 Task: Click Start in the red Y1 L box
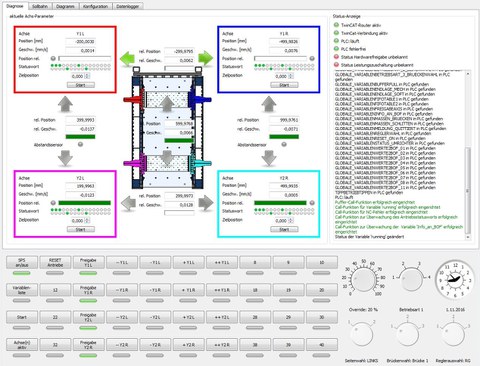(x=81, y=85)
